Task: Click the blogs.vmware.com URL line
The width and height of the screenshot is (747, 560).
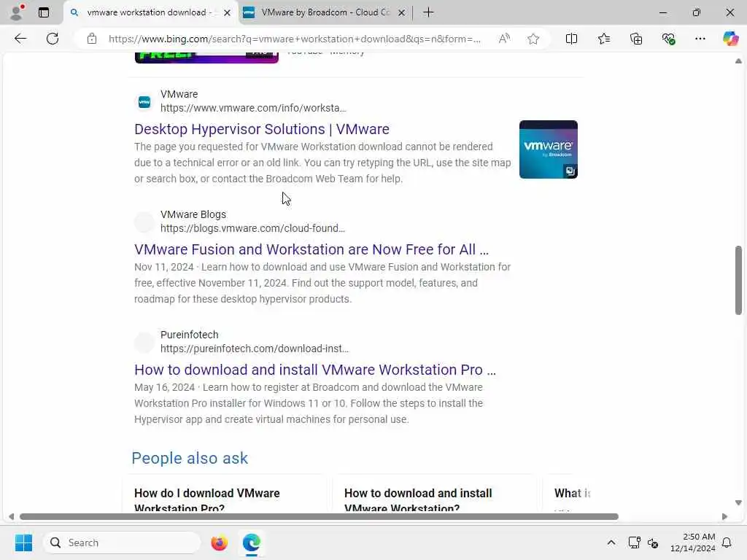Action: 252,228
